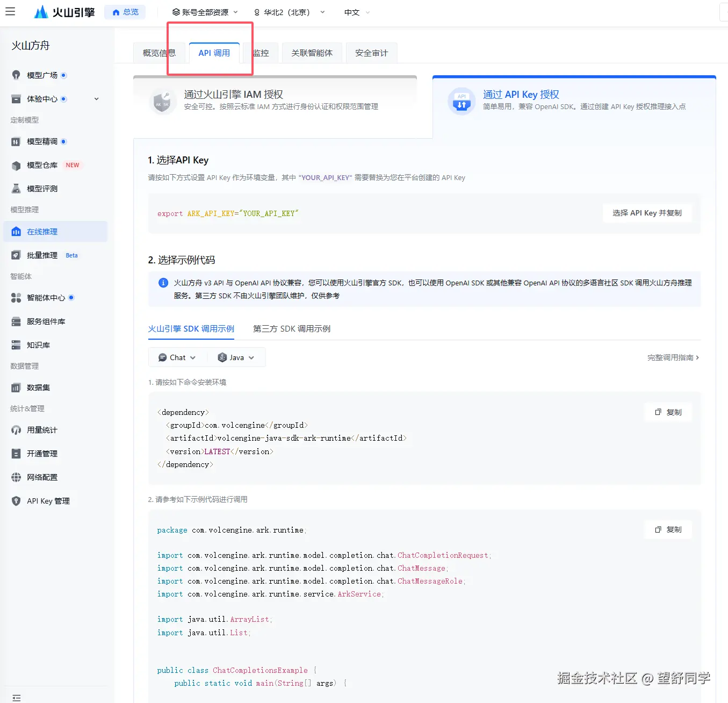Click the ArkService import line

click(x=271, y=594)
